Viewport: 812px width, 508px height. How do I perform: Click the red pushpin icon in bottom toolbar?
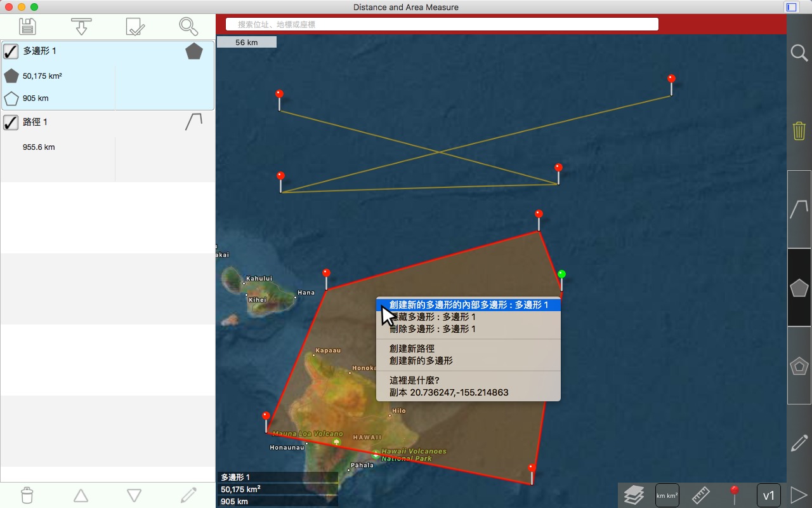click(735, 495)
